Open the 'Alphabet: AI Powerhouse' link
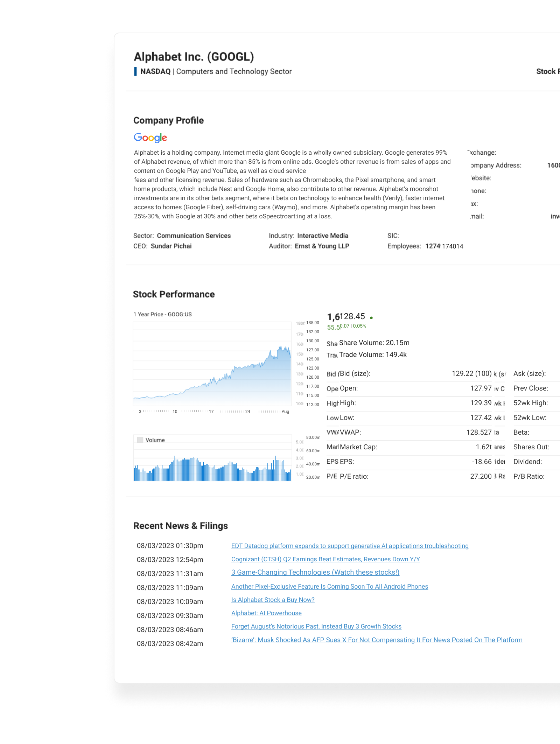 tap(266, 613)
